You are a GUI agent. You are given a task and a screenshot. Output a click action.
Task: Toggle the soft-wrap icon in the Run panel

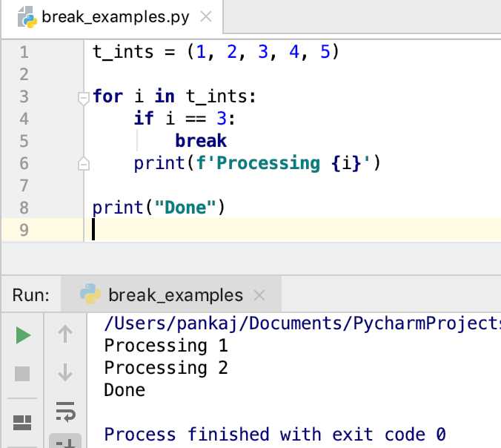[65, 412]
